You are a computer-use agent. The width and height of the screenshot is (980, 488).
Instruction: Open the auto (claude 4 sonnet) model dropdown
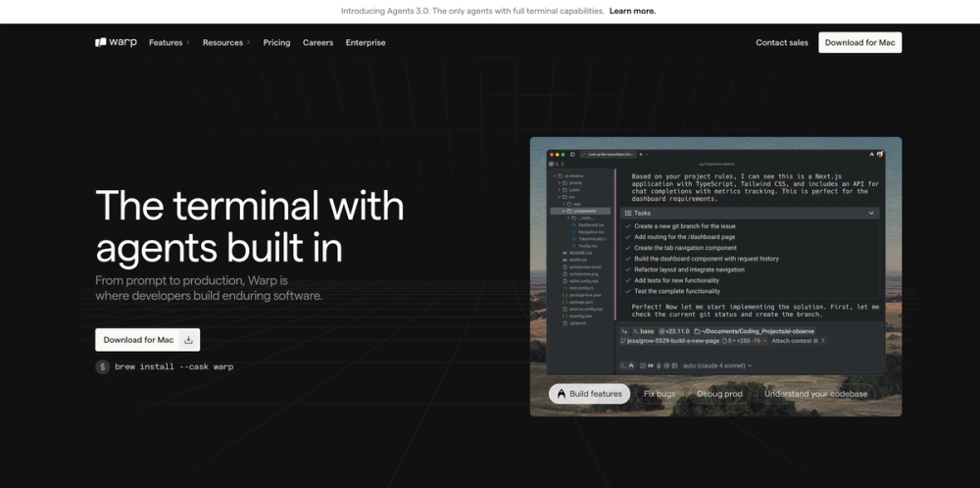click(717, 366)
